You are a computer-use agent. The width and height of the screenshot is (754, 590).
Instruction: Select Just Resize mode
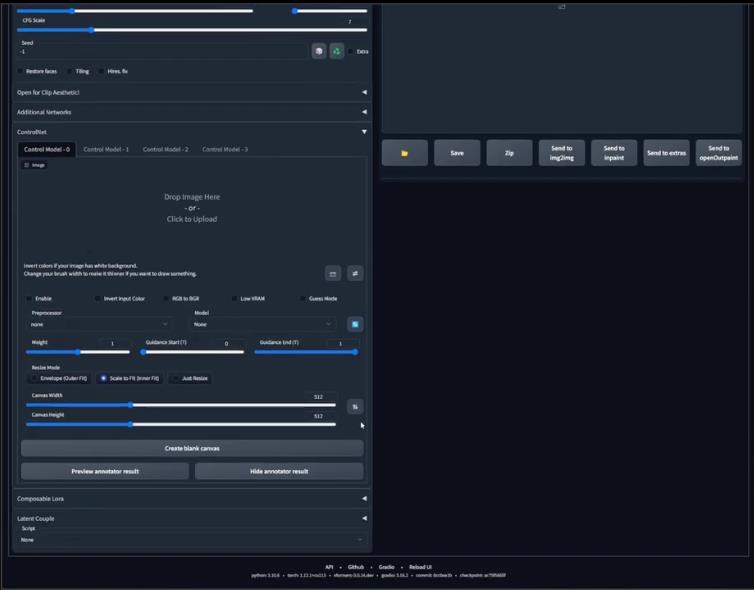(x=190, y=378)
